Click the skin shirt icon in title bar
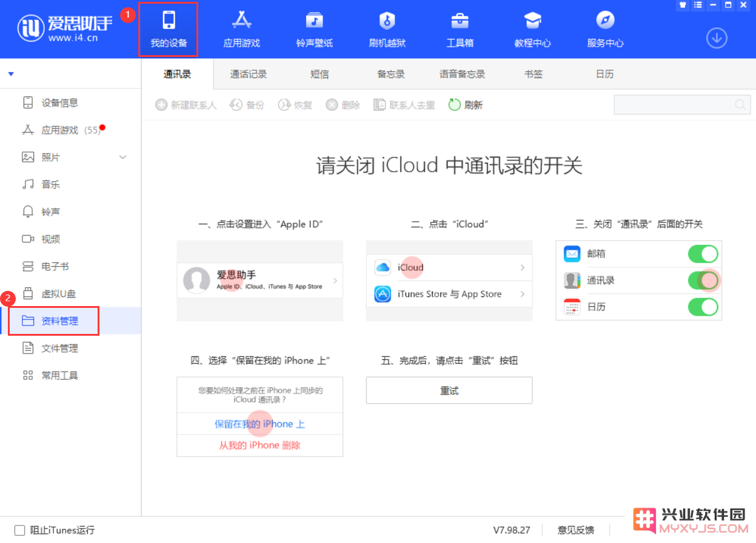 click(x=683, y=5)
